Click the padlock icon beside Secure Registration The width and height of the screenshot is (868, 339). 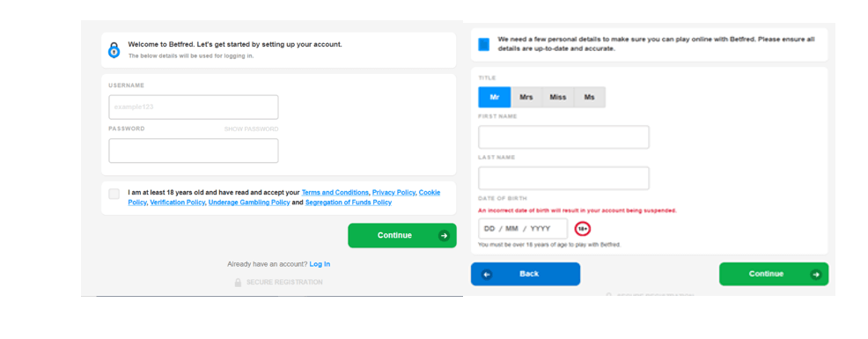click(238, 283)
